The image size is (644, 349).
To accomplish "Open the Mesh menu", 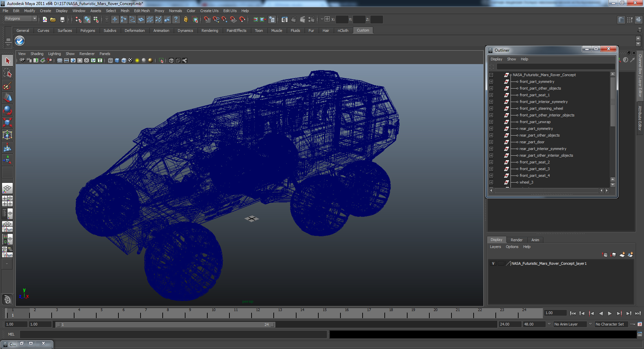I will pos(125,11).
